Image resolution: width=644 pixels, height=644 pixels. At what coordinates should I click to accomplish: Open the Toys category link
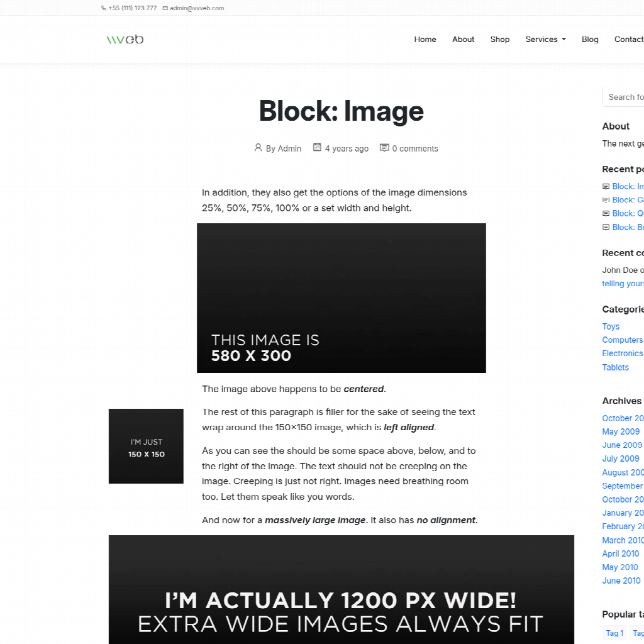coord(611,326)
